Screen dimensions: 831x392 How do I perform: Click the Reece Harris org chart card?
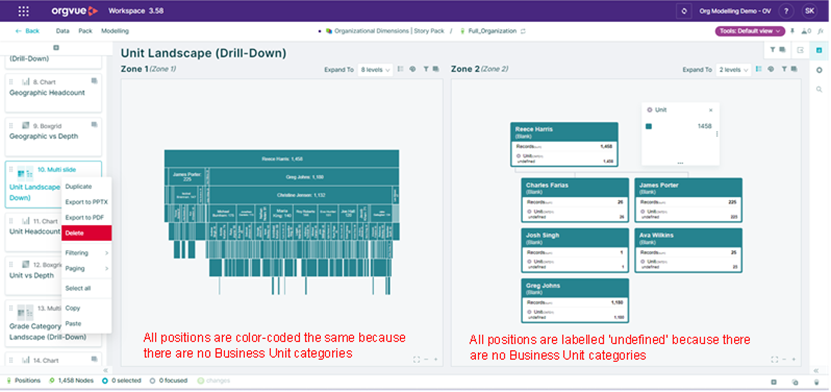(564, 145)
